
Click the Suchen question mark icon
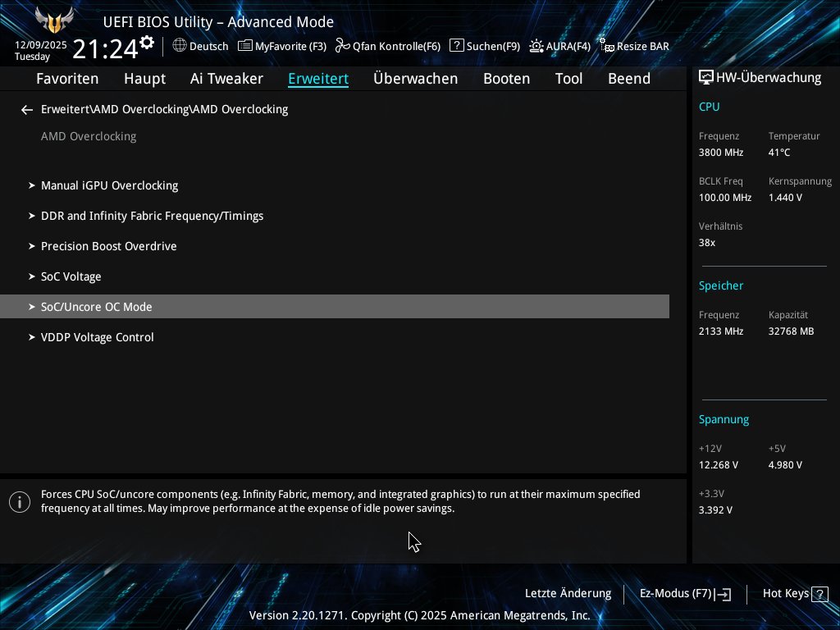point(456,46)
